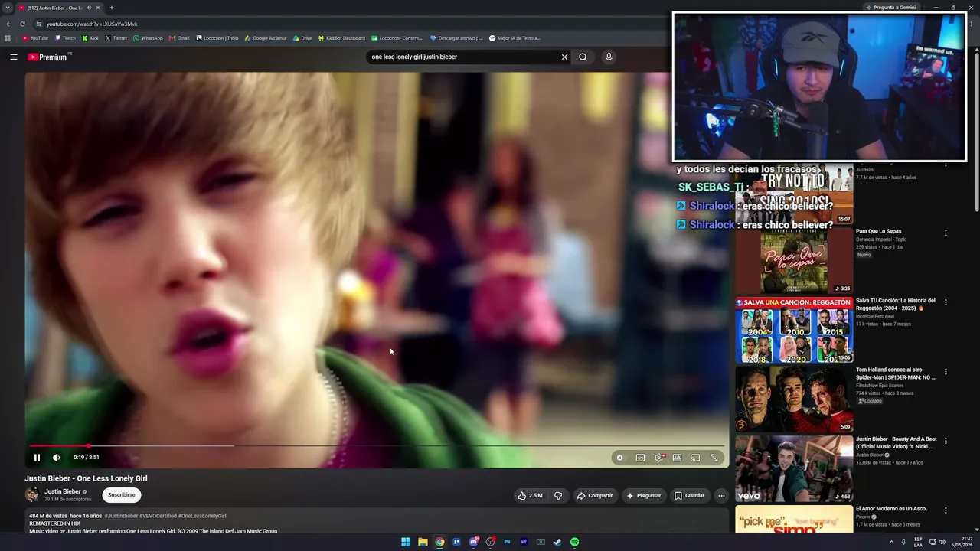The height and width of the screenshot is (551, 980).
Task: Open Spotify from the taskbar
Action: click(x=574, y=542)
